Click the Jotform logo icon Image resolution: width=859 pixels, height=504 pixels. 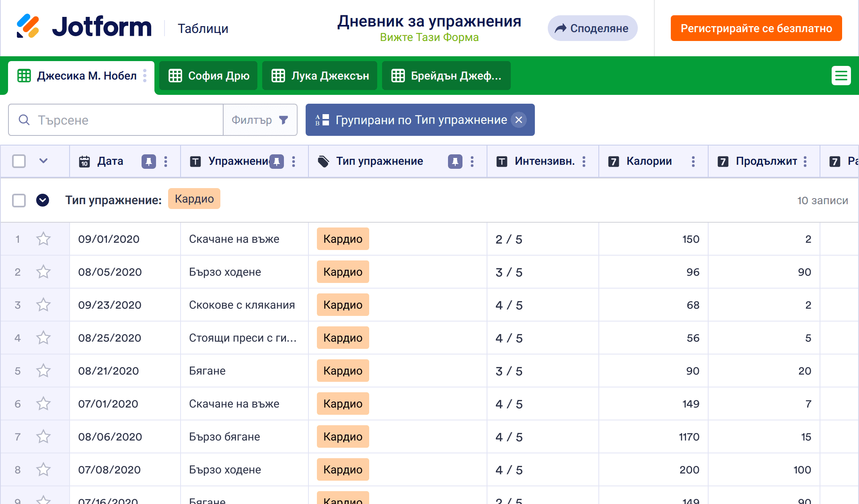tap(28, 27)
